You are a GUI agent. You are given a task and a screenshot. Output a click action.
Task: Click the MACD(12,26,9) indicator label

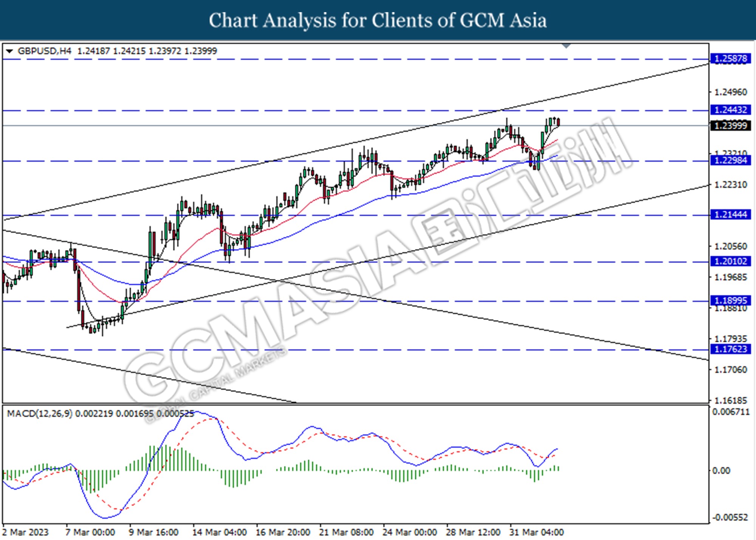click(x=40, y=414)
